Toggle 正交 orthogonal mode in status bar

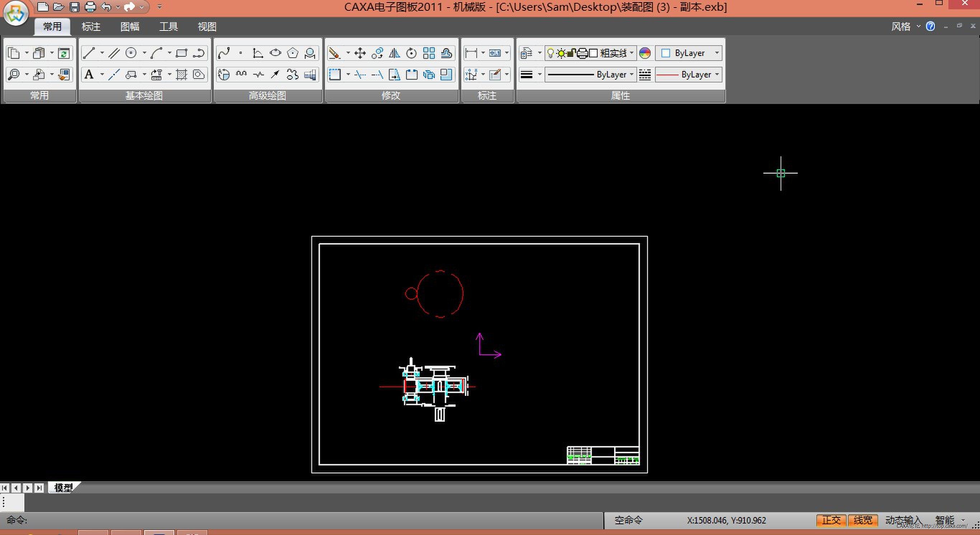click(831, 520)
